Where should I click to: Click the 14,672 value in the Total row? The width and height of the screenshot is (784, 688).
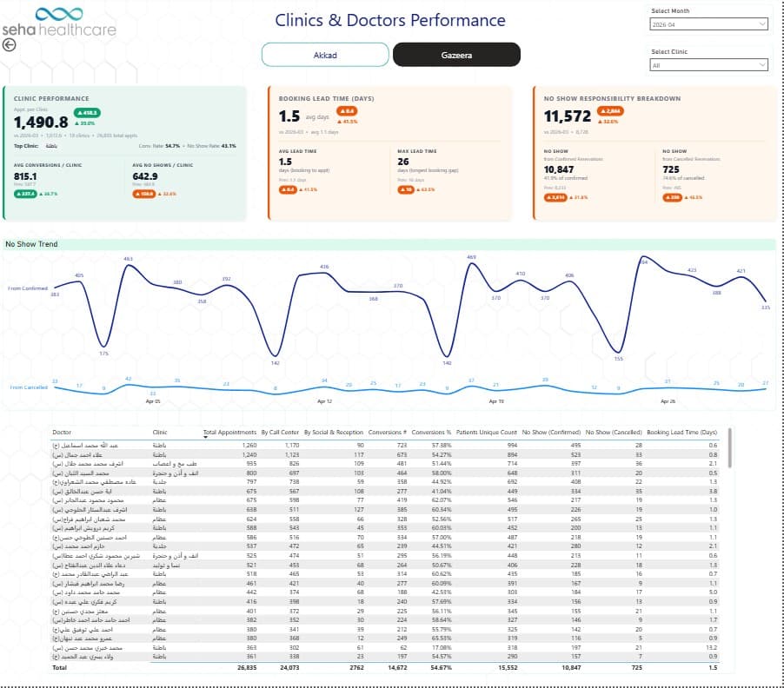point(397,667)
